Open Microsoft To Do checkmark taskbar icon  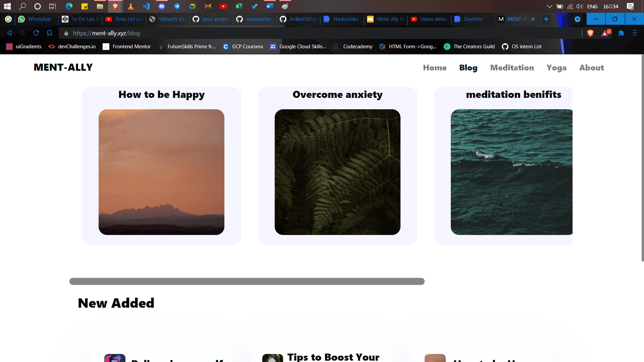click(254, 6)
